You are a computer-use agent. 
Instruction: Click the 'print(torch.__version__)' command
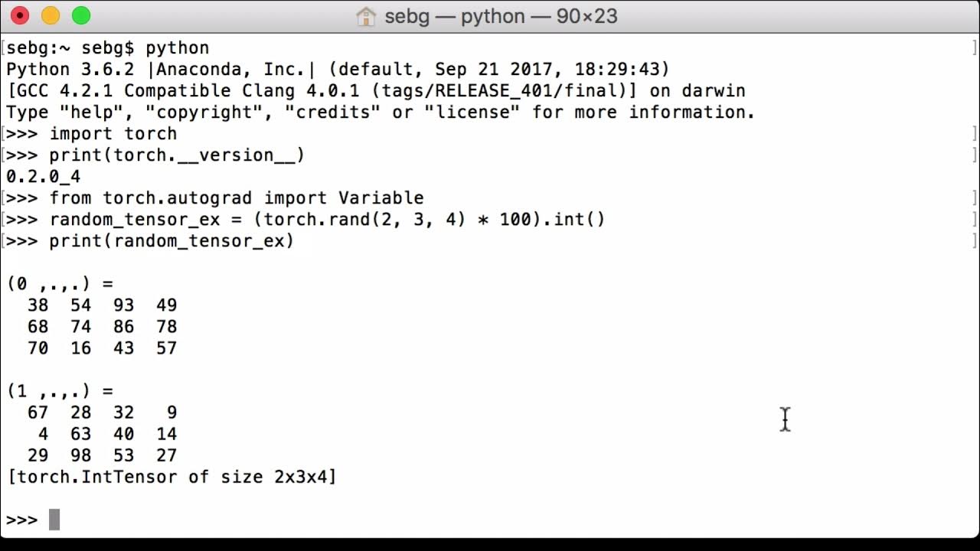coord(177,155)
